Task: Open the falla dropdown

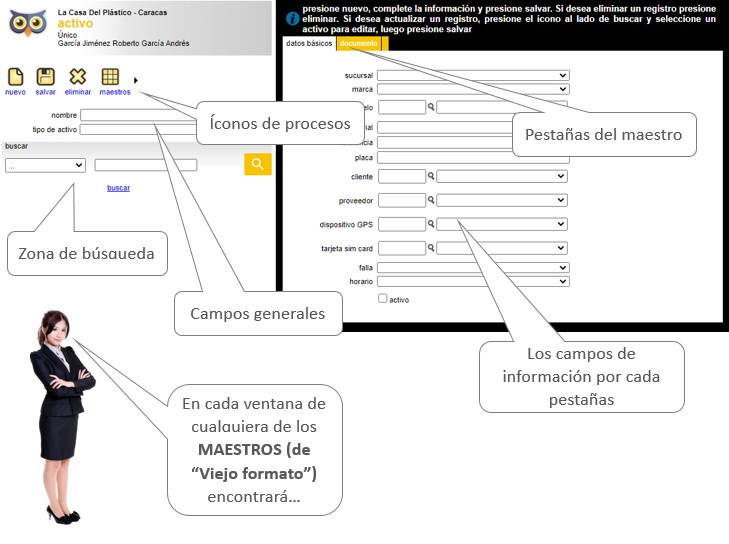Action: (x=473, y=268)
